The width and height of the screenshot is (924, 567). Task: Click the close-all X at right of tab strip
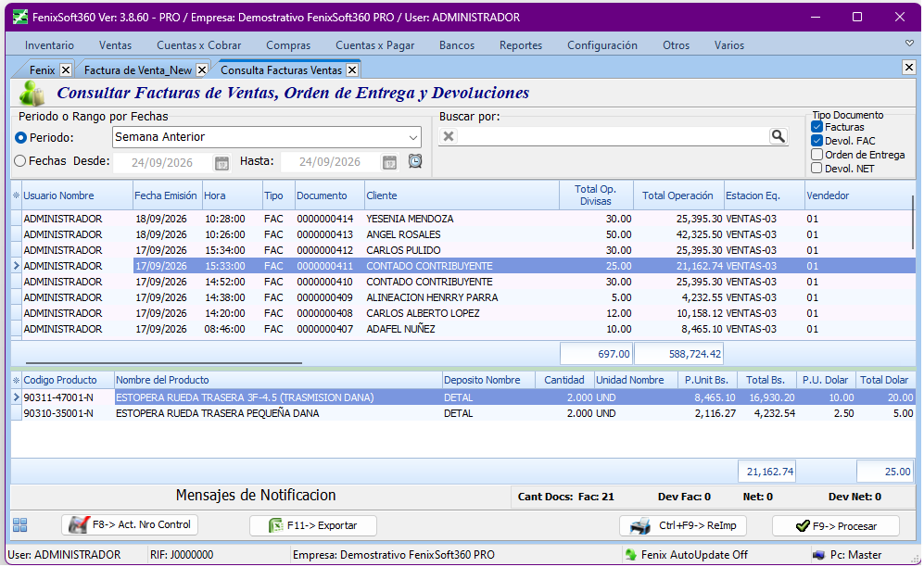pyautogui.click(x=908, y=67)
